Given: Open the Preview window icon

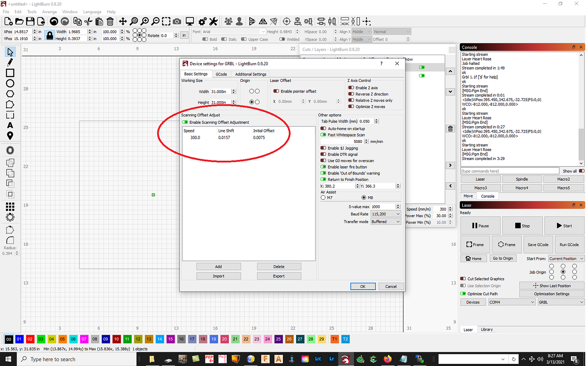Looking at the screenshot, I should pyautogui.click(x=189, y=21).
